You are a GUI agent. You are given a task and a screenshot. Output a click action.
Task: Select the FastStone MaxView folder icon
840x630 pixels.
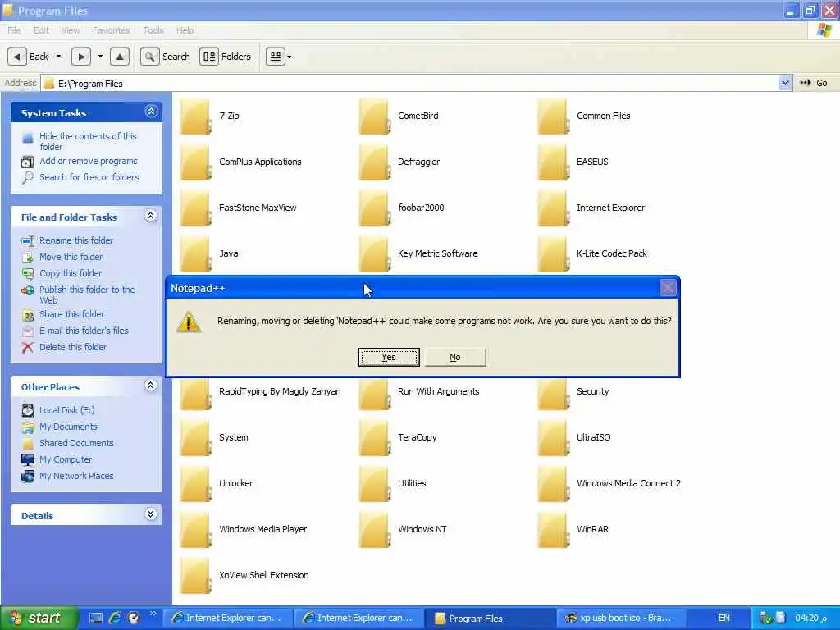tap(195, 208)
